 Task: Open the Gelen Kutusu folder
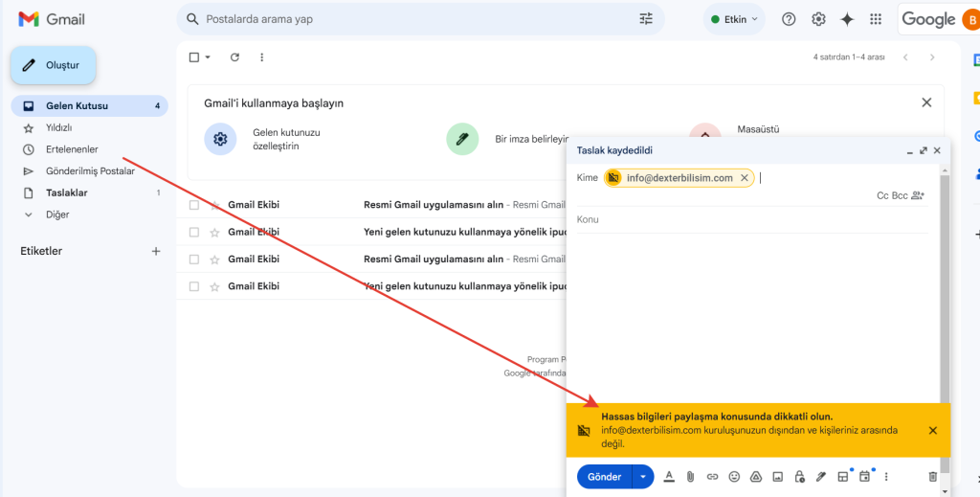[89, 105]
